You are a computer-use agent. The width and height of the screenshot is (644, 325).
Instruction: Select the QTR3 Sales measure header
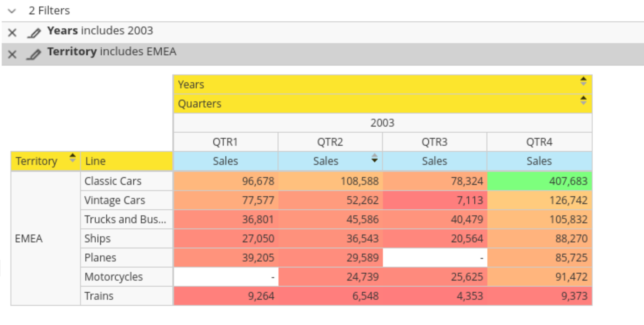pyautogui.click(x=434, y=161)
